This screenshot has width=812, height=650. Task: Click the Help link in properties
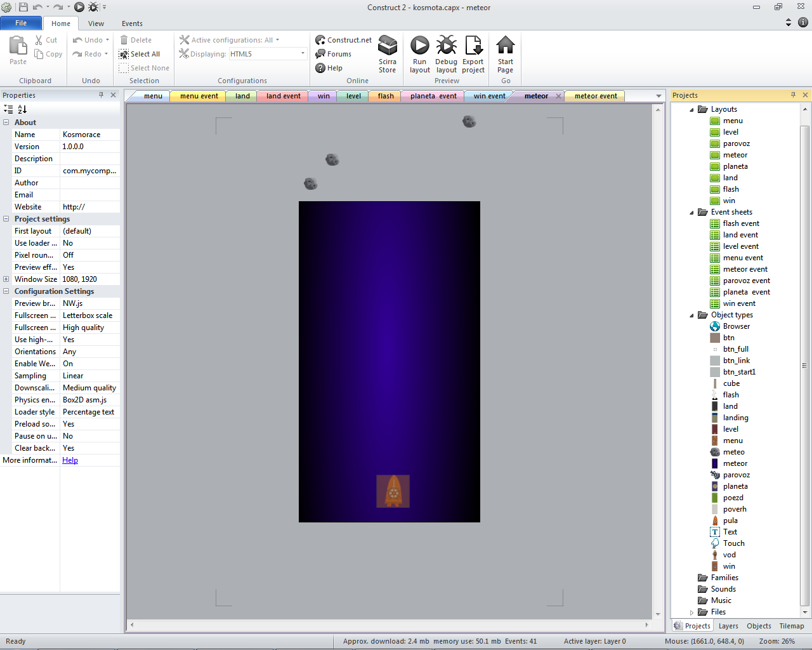70,460
